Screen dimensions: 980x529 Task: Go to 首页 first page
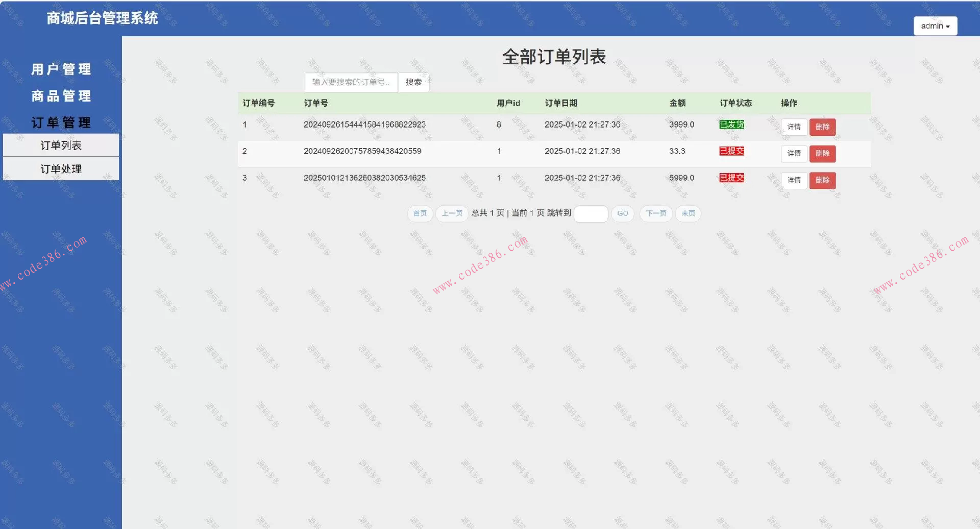tap(420, 213)
